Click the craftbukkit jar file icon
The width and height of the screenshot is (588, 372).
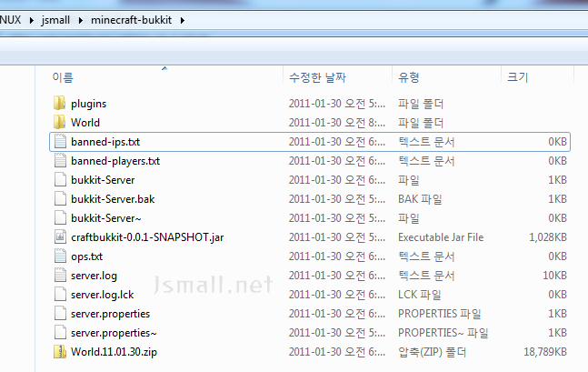coord(60,237)
